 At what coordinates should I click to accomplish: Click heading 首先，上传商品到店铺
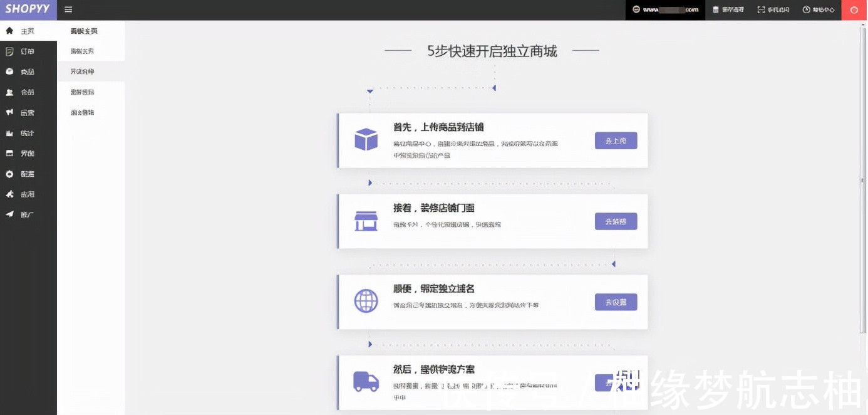[x=438, y=127]
